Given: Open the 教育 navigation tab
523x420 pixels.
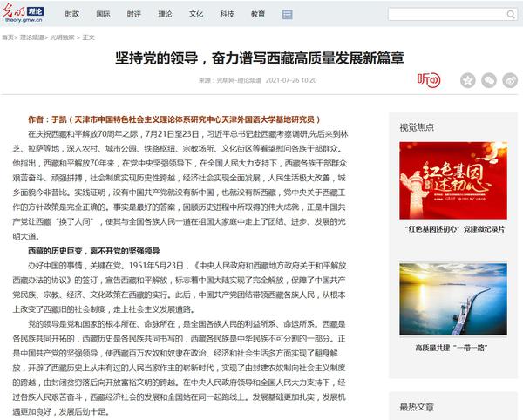Looking at the screenshot, I should click(258, 15).
